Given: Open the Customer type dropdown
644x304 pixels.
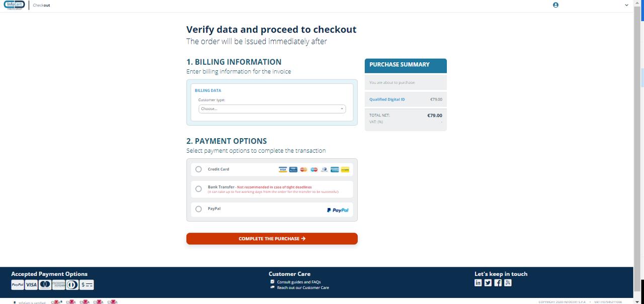Looking at the screenshot, I should pos(272,109).
